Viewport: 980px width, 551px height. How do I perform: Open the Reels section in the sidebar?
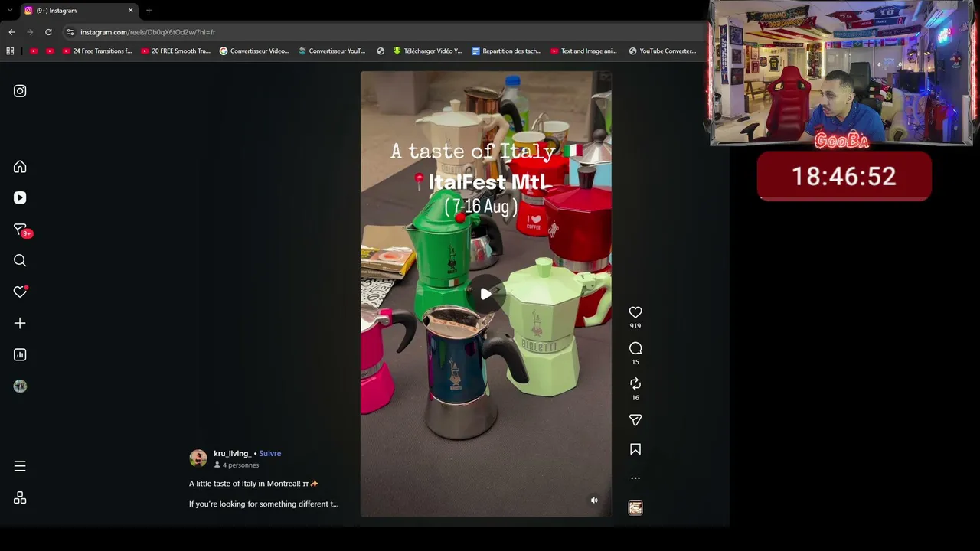(x=20, y=197)
